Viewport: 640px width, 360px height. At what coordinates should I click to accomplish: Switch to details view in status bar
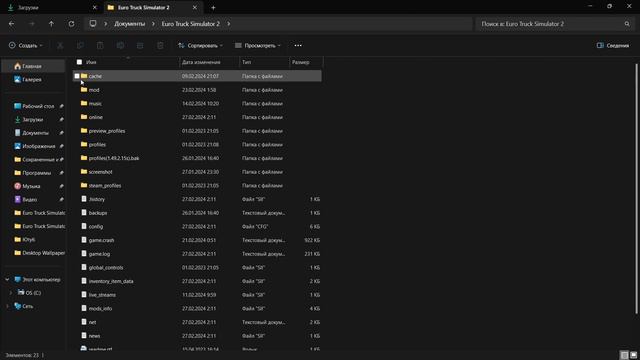point(624,355)
